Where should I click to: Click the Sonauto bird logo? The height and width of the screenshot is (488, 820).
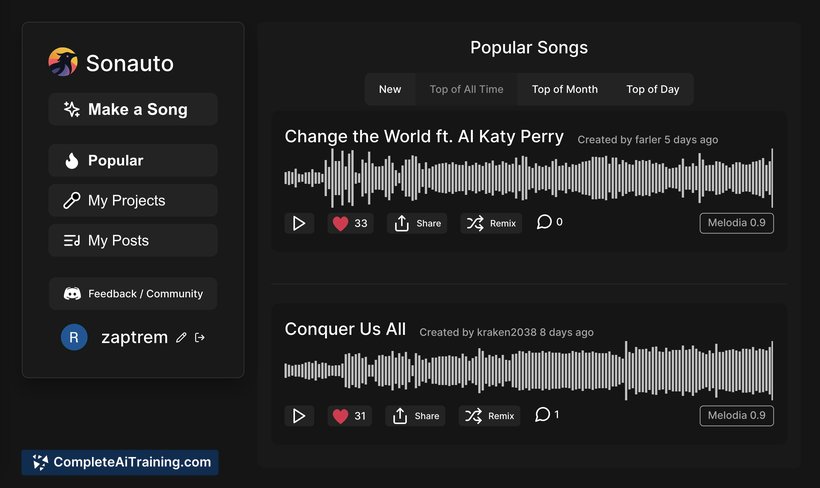coord(63,62)
